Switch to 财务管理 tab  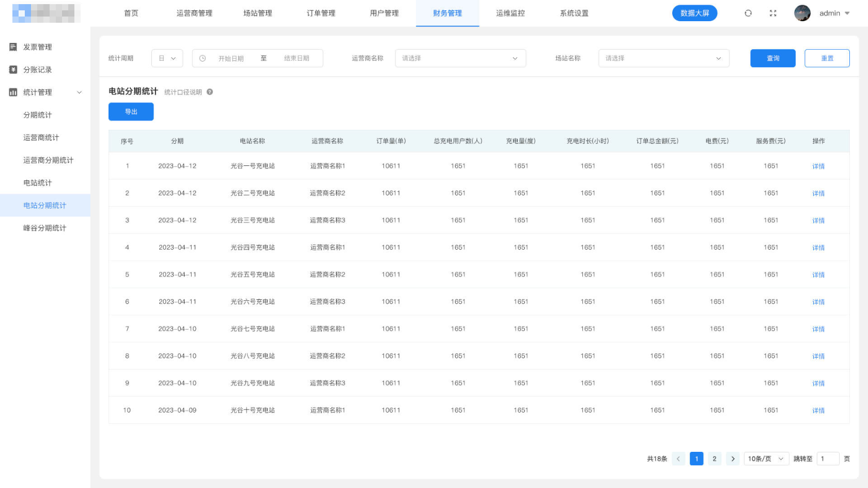click(447, 13)
